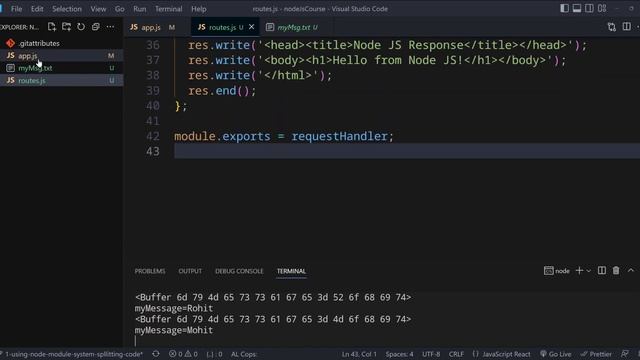Switch to the Debug Console tab

[239, 271]
